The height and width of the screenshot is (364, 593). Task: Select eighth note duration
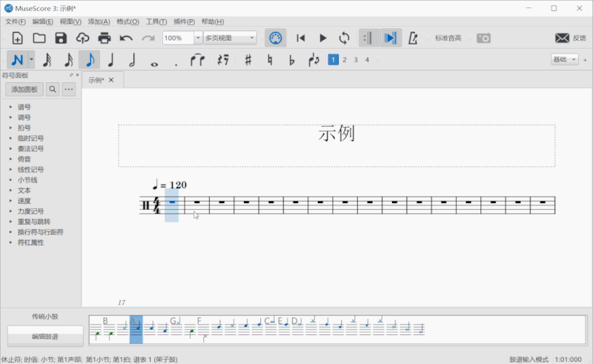tap(90, 60)
